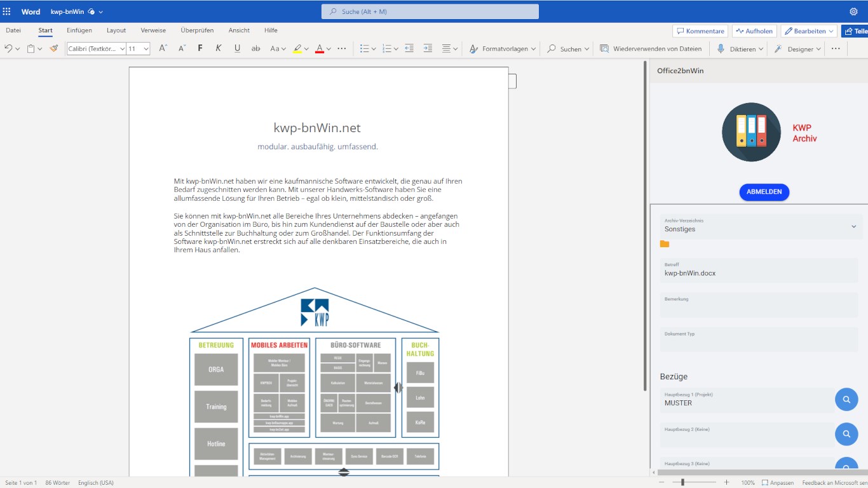
Task: Apply bulleted list
Action: [x=364, y=48]
